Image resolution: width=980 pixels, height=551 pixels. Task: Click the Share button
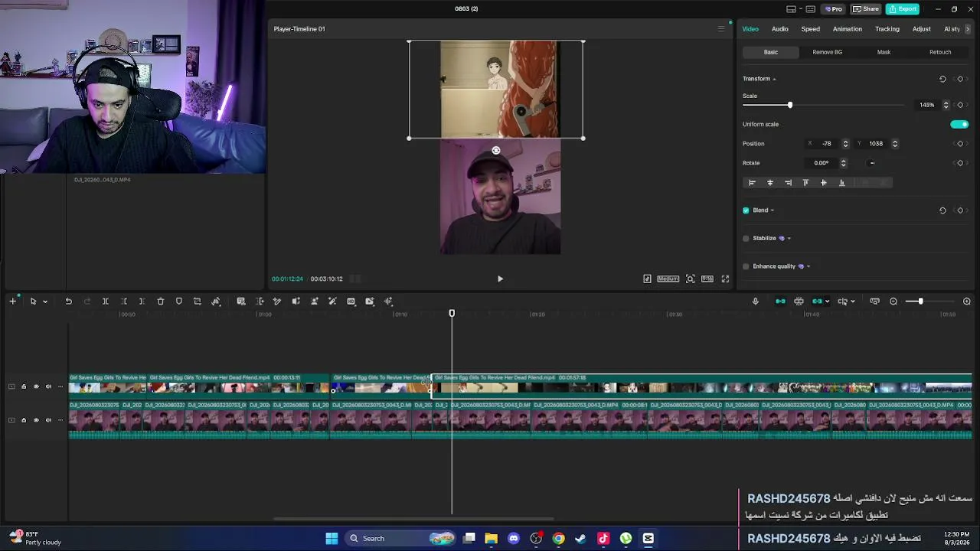point(866,9)
